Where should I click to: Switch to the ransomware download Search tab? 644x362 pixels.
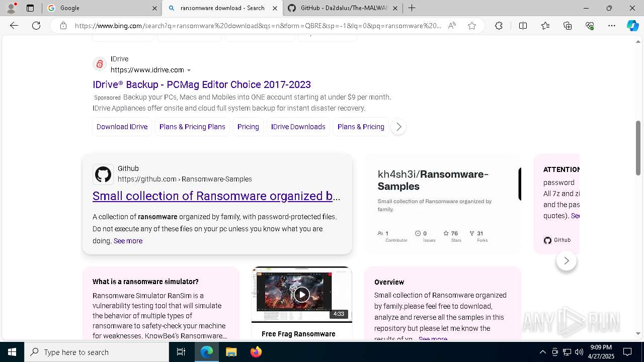coord(222,8)
